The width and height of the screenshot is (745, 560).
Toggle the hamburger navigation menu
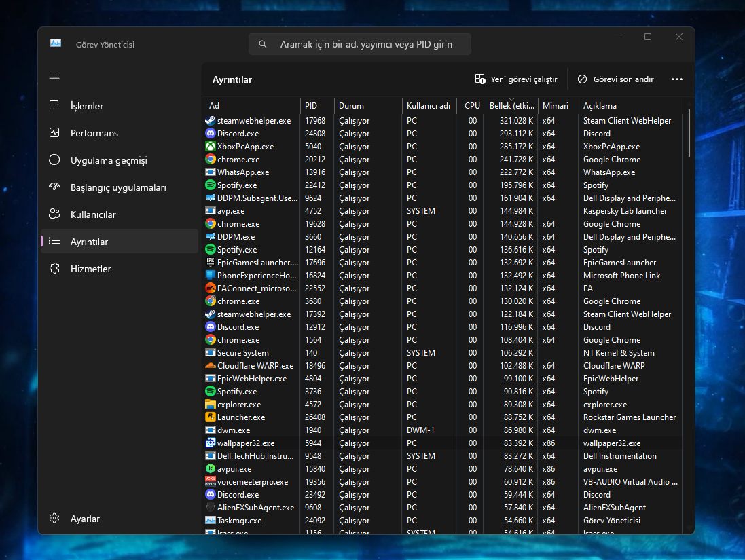click(x=54, y=78)
